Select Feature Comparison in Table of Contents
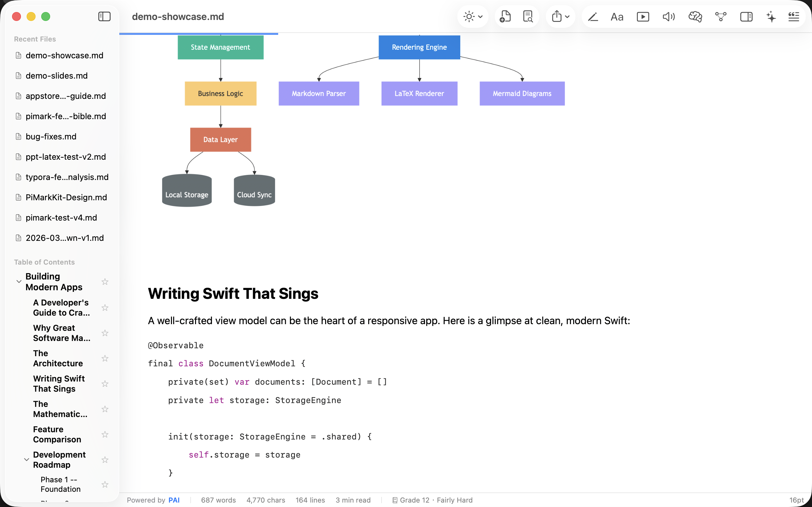 [57, 434]
